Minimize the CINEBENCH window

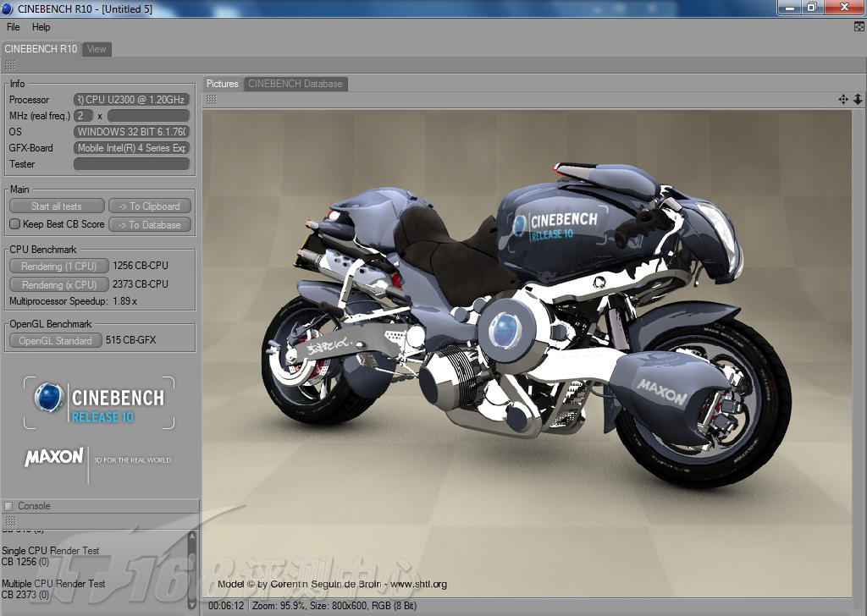point(790,8)
